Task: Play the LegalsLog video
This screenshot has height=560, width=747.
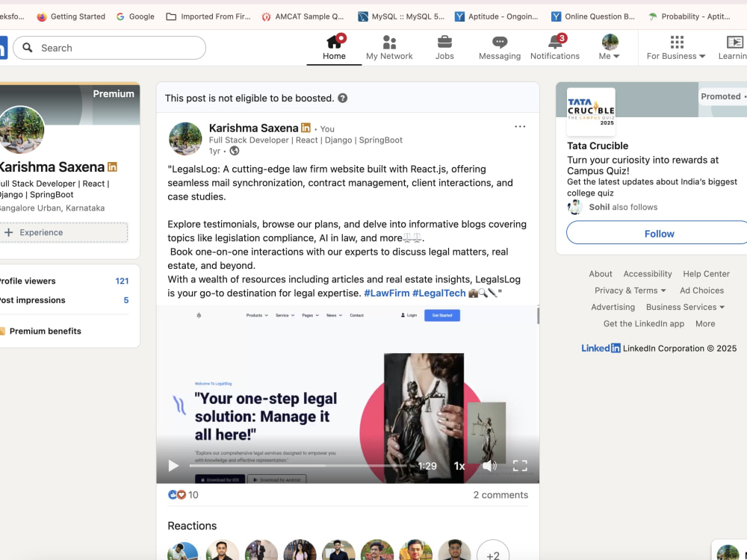Action: [173, 466]
